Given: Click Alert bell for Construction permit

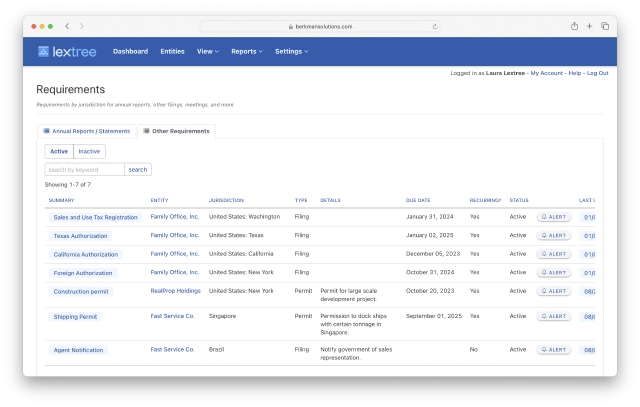Looking at the screenshot, I should (x=554, y=291).
